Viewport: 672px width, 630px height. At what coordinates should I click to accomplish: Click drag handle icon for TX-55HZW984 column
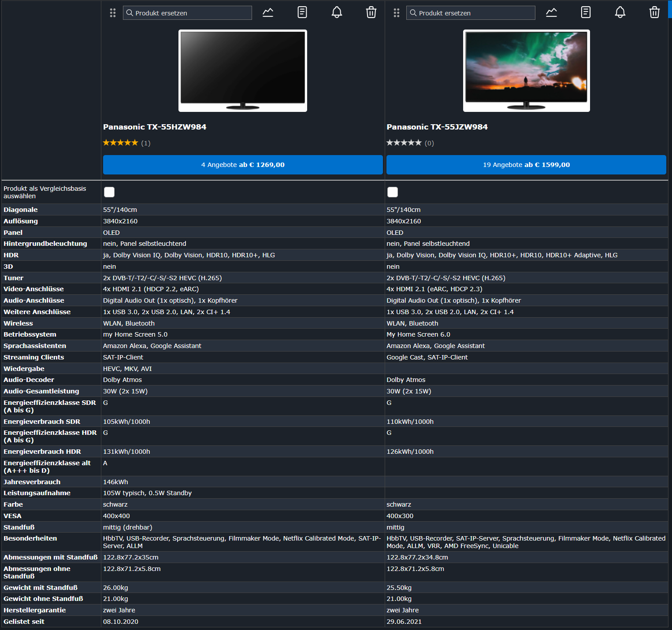(113, 13)
